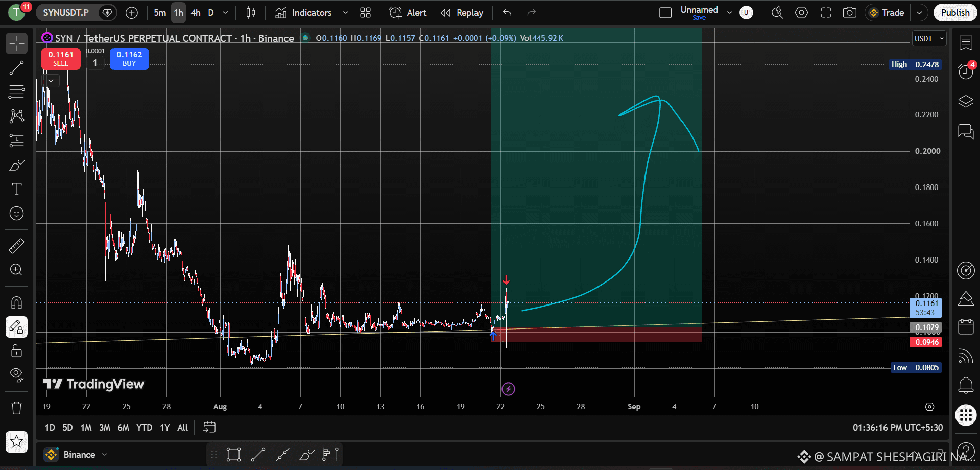This screenshot has width=980, height=470.
Task: Take a chart snapshot with camera icon
Action: pyautogui.click(x=850, y=13)
